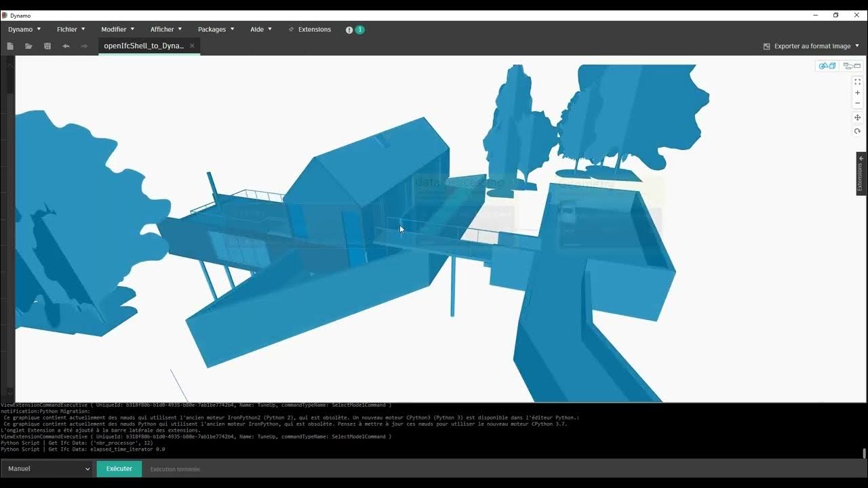The height and width of the screenshot is (488, 868).
Task: Save the graph with the diskette icon
Action: tap(47, 46)
